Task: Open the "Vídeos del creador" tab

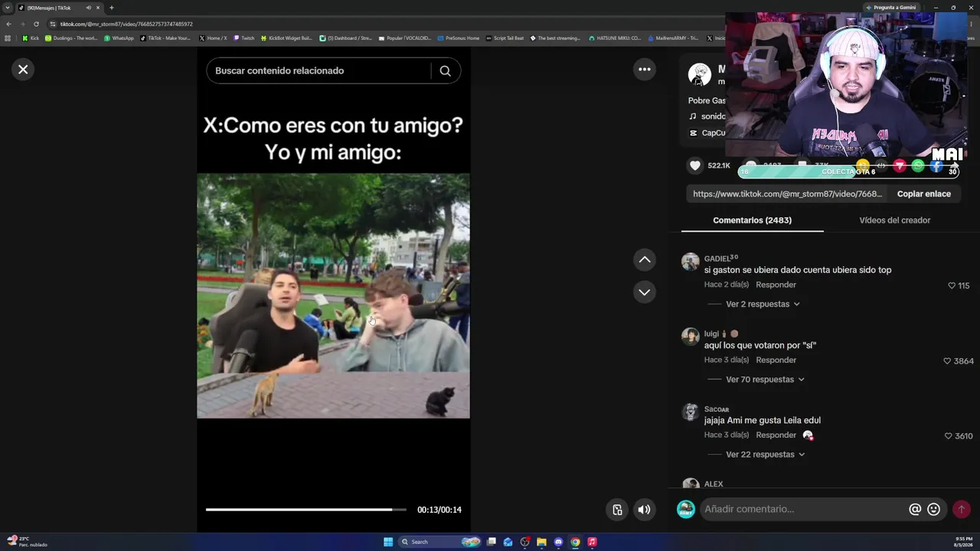Action: pyautogui.click(x=894, y=220)
